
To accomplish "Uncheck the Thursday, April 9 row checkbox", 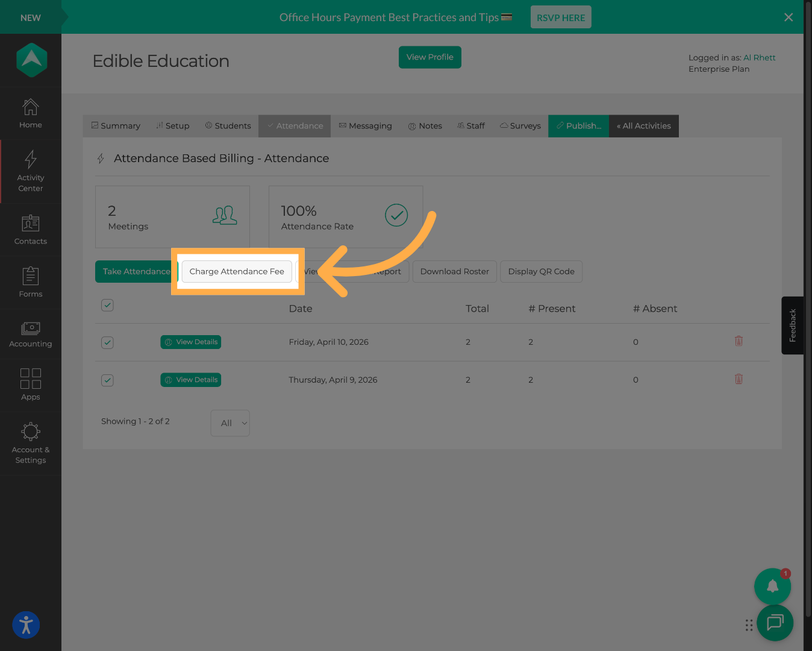I will pos(107,380).
